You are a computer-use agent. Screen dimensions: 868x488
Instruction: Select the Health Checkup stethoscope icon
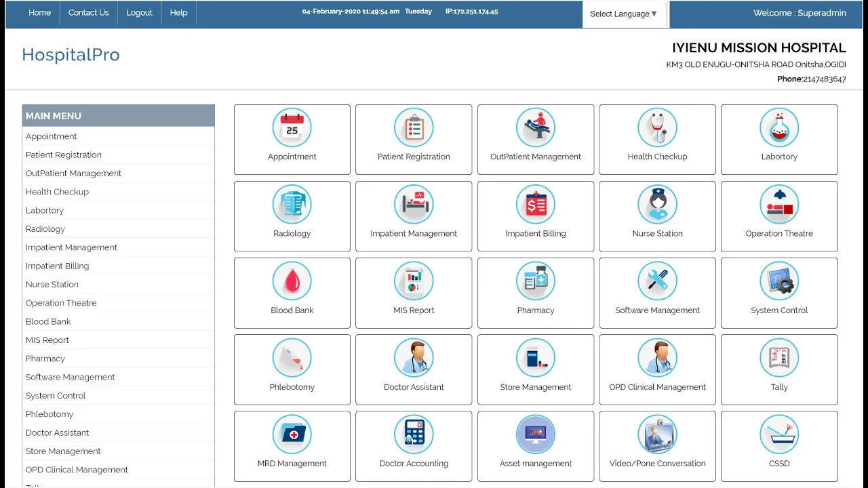point(657,127)
